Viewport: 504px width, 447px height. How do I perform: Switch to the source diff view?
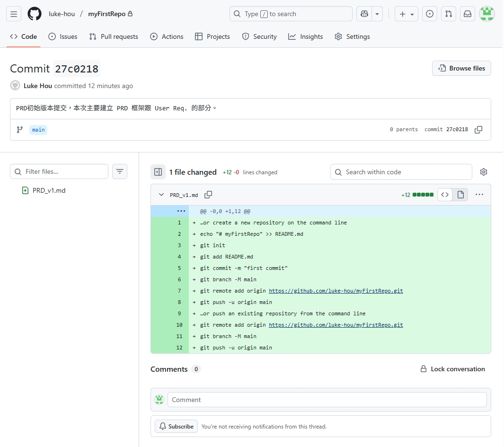tap(445, 194)
